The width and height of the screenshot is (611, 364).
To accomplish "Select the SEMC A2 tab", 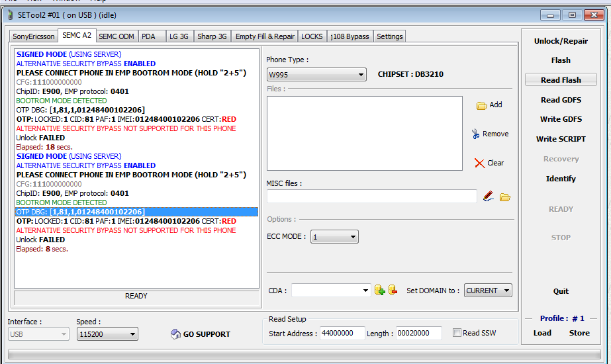I will [77, 36].
